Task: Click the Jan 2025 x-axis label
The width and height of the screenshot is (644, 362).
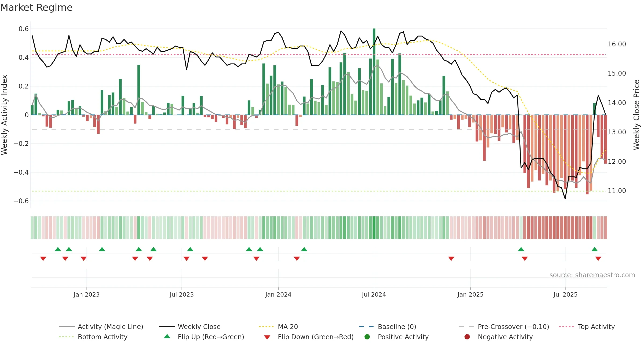Action: pos(470,294)
